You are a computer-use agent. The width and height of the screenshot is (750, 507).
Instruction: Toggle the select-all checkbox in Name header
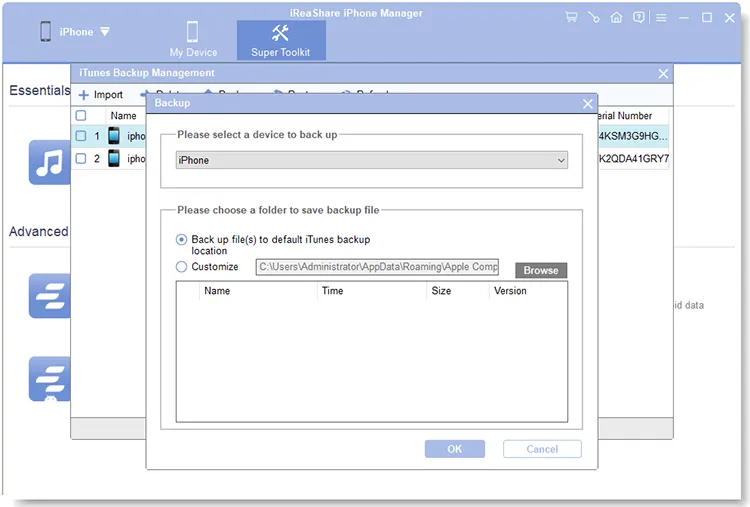(81, 116)
